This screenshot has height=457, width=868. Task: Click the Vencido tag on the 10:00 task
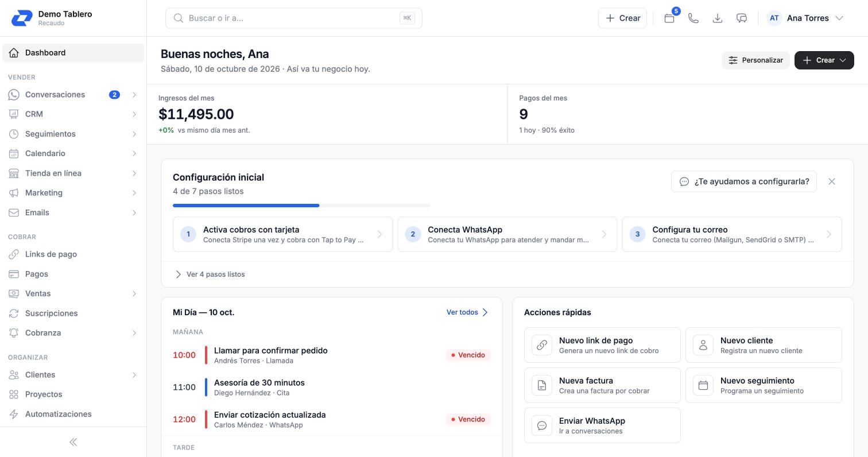pos(468,355)
